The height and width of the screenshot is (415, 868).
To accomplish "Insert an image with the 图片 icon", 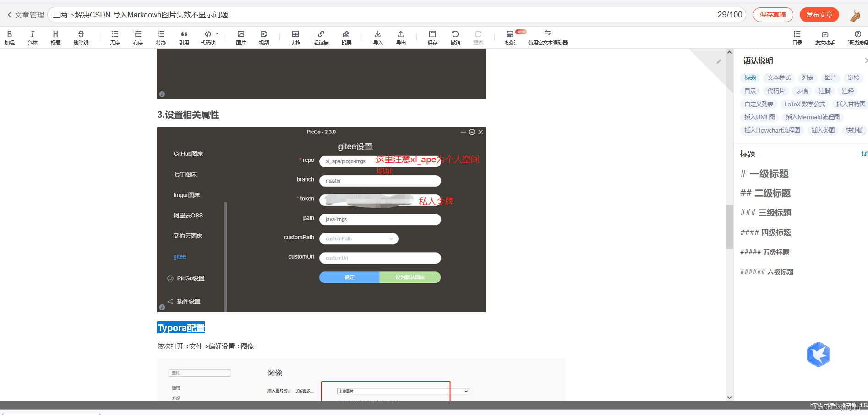I will coord(241,38).
